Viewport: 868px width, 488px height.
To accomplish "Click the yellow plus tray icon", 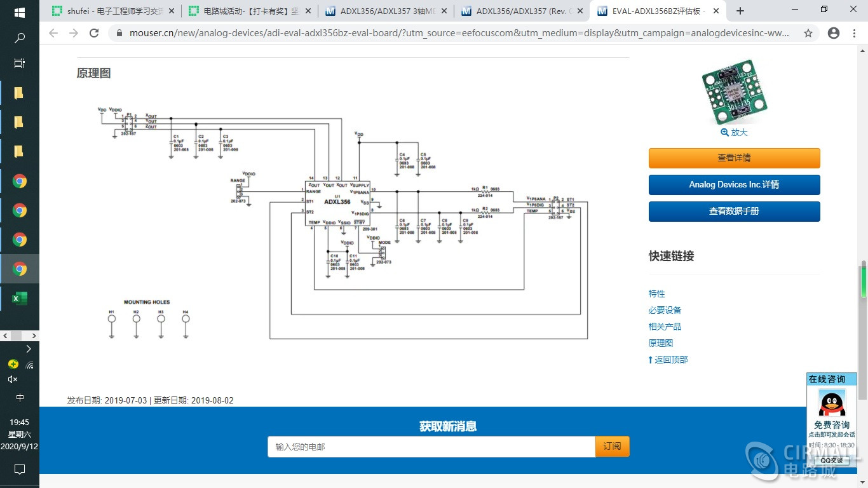I will 13,364.
